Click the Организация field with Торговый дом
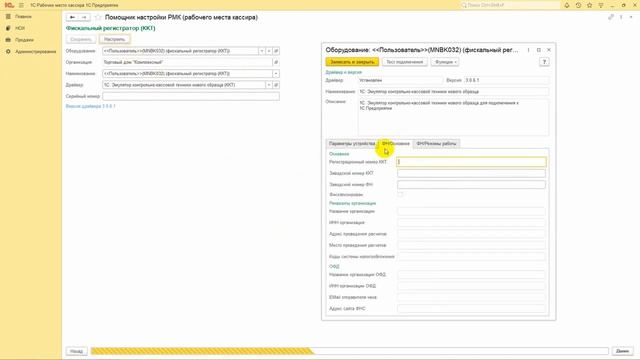 187,62
